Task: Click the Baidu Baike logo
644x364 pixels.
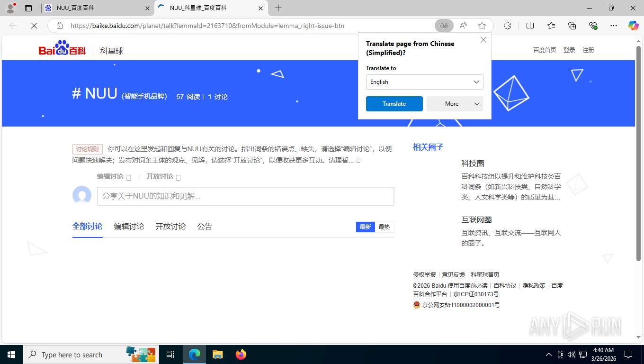Action: coord(62,48)
